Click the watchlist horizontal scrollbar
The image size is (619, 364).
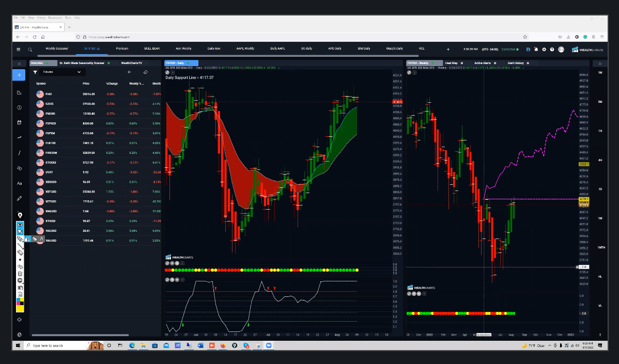pyautogui.click(x=80, y=335)
